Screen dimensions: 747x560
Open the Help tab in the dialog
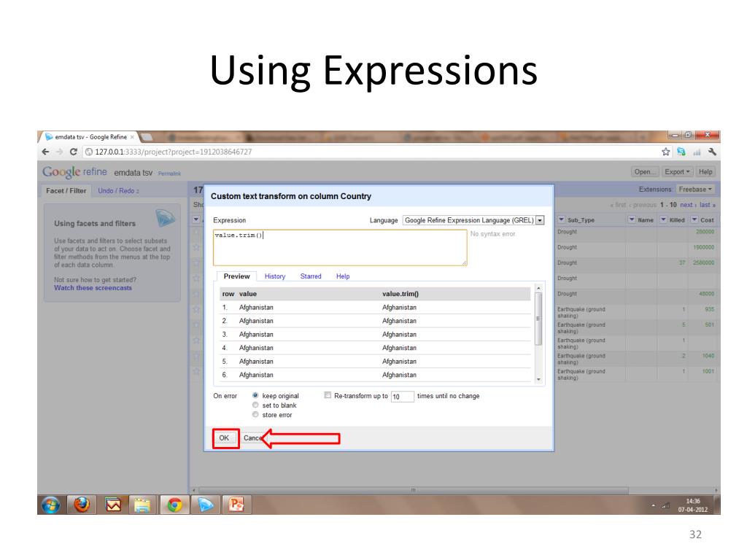click(343, 276)
